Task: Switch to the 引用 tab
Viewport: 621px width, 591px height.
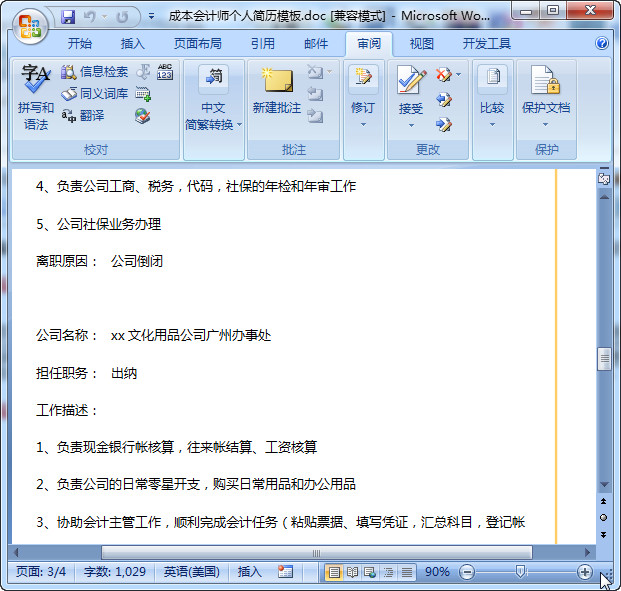Action: tap(263, 43)
